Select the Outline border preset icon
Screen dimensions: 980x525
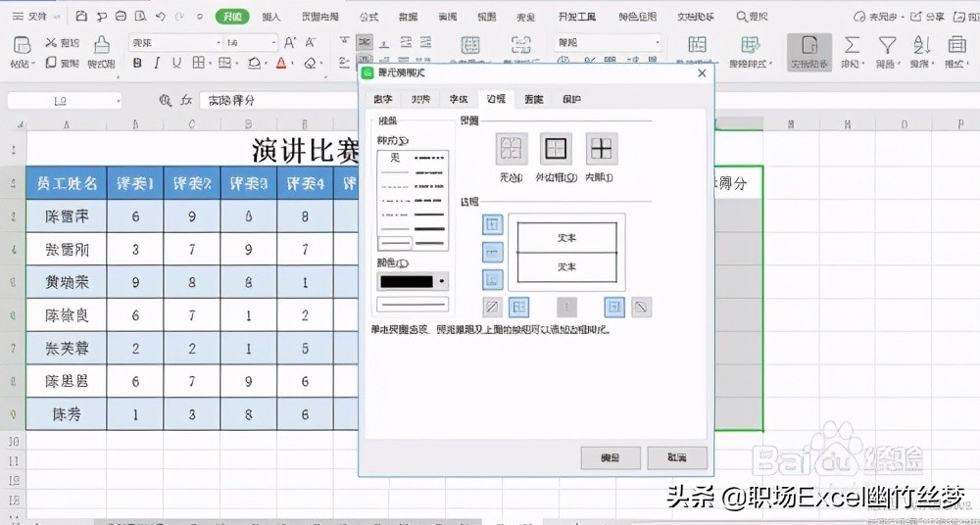pos(556,149)
